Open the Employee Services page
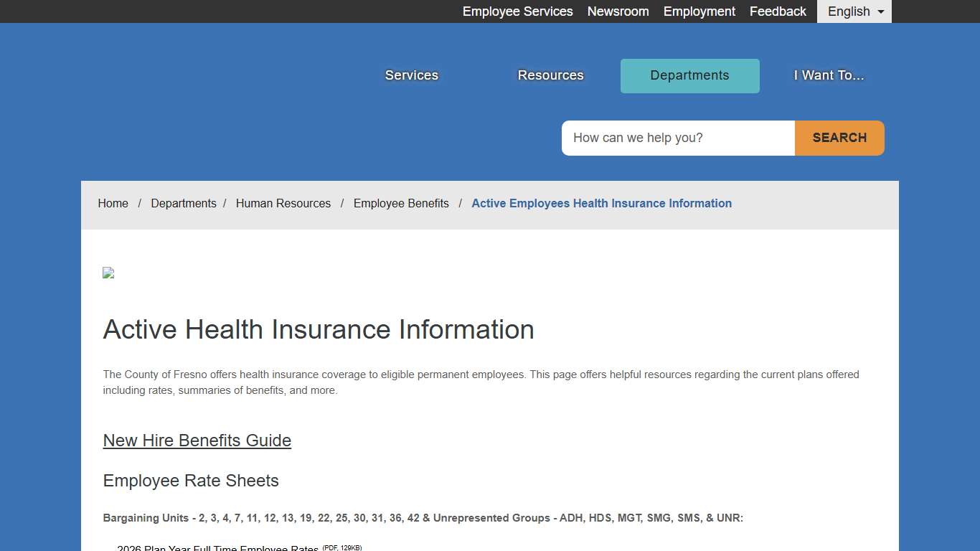 click(517, 11)
